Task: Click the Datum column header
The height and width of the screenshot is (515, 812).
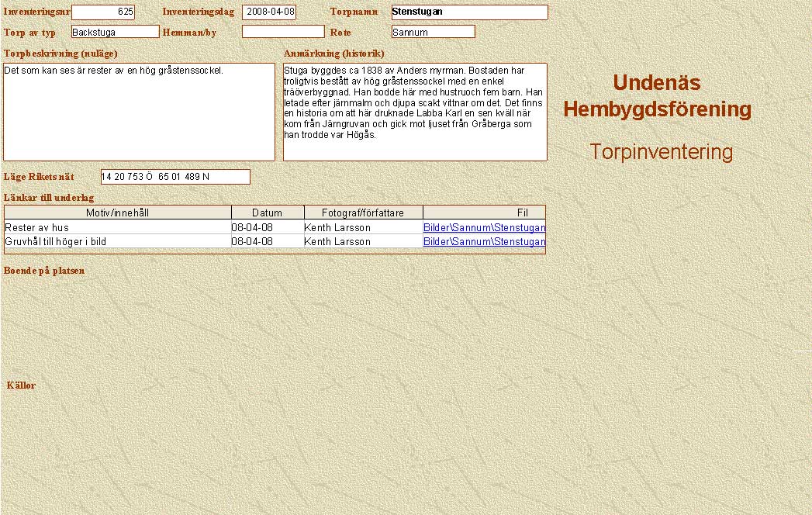Action: point(267,213)
